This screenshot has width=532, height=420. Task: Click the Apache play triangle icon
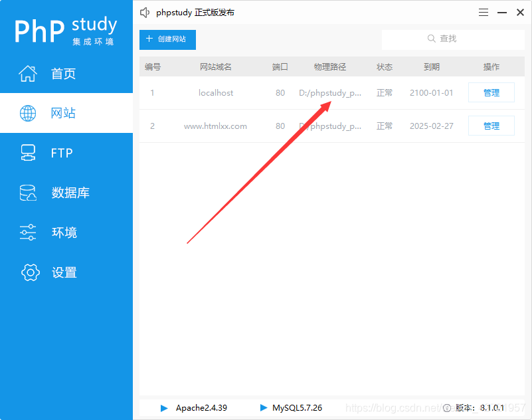(x=164, y=408)
